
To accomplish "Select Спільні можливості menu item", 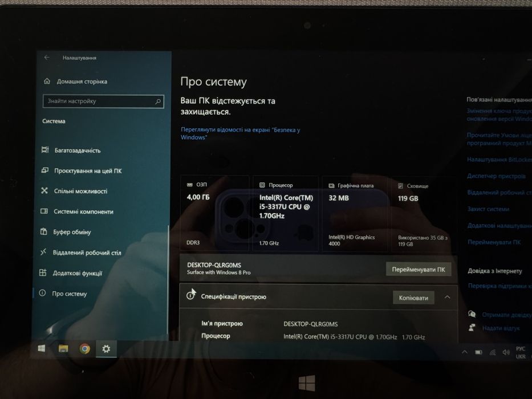I will 80,191.
